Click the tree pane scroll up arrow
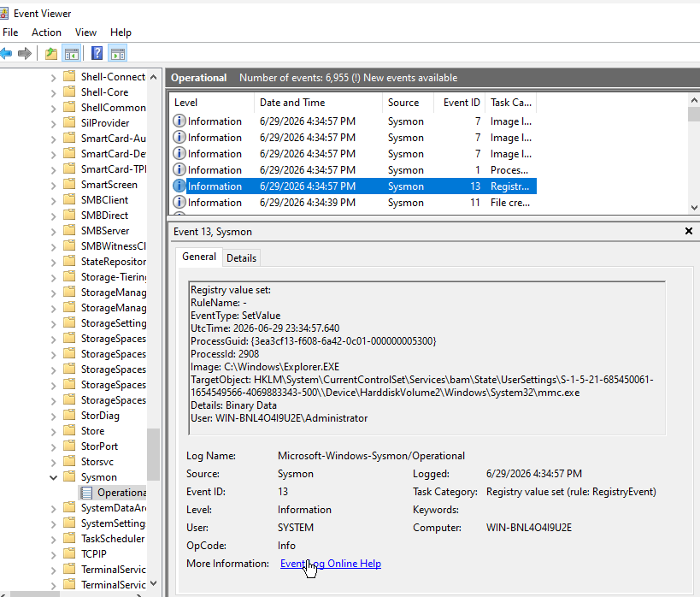 pos(153,77)
